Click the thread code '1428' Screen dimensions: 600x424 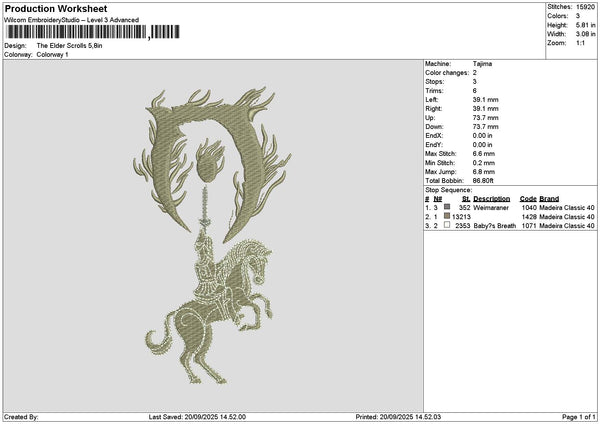point(529,217)
